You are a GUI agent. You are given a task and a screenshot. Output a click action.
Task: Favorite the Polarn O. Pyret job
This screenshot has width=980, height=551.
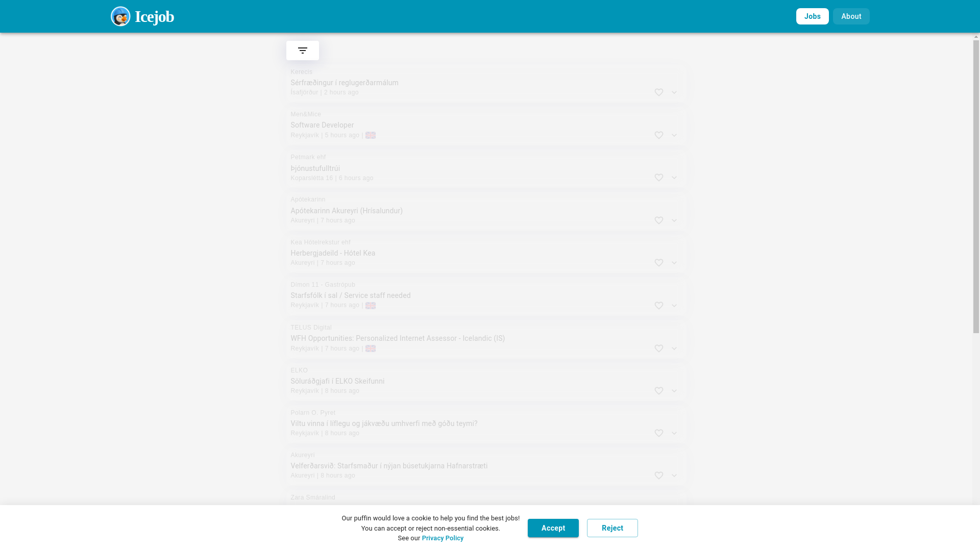pyautogui.click(x=659, y=433)
